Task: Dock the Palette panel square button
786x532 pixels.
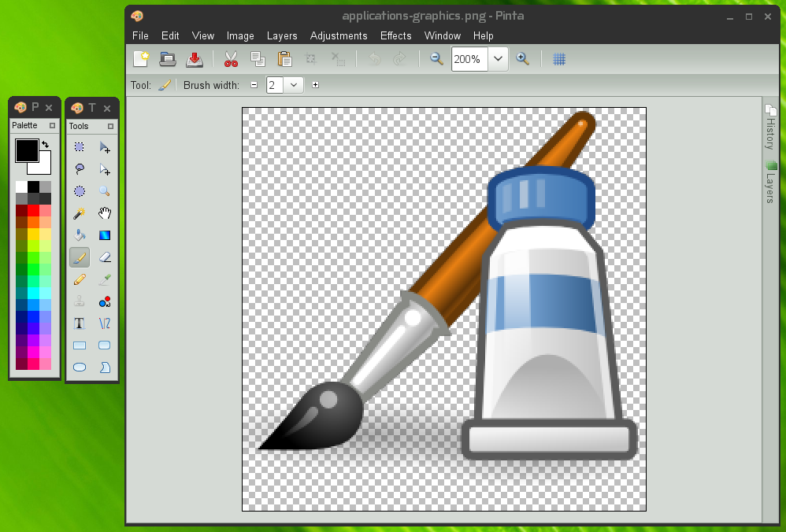Action: pos(52,125)
